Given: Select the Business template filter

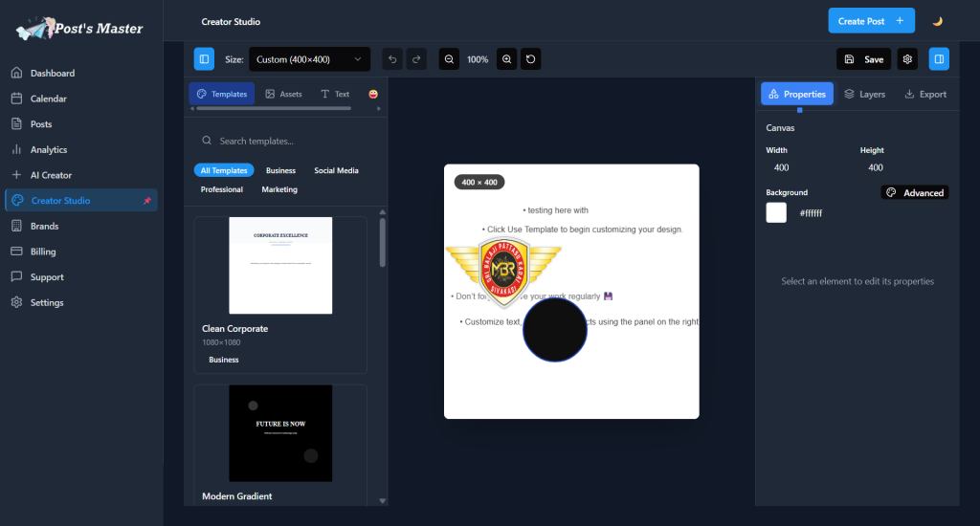Looking at the screenshot, I should tap(280, 170).
